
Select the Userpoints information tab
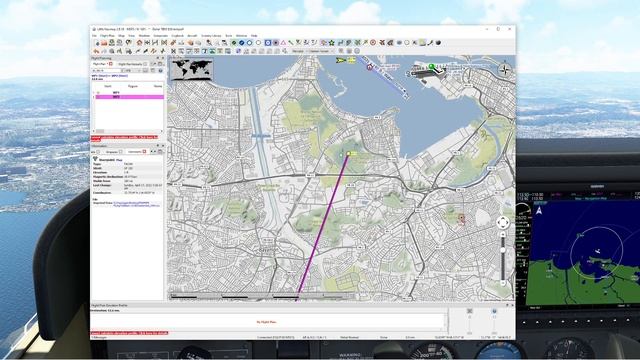click(x=136, y=151)
